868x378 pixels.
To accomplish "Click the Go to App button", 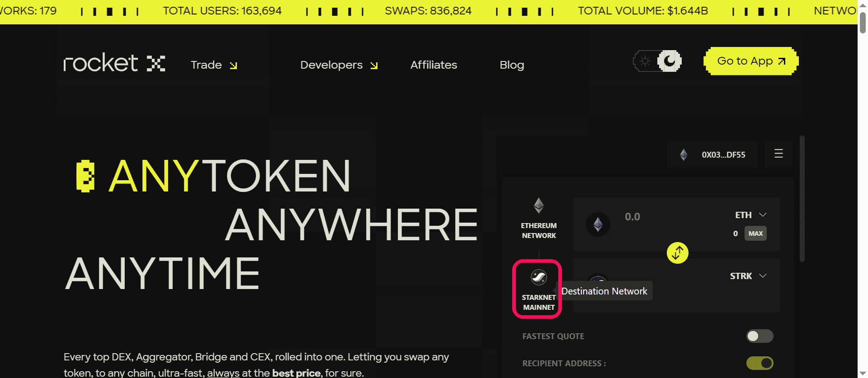I will pos(751,61).
